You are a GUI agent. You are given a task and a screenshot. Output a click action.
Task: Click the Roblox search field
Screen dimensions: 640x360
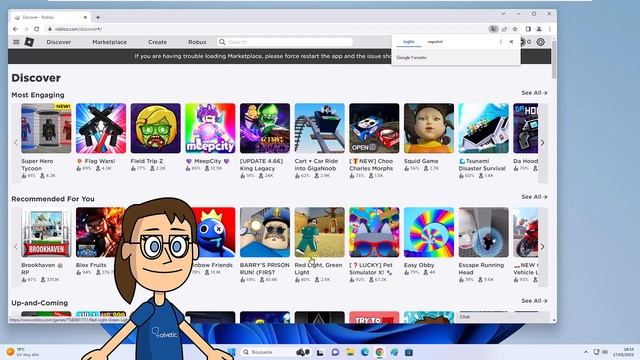click(x=285, y=42)
